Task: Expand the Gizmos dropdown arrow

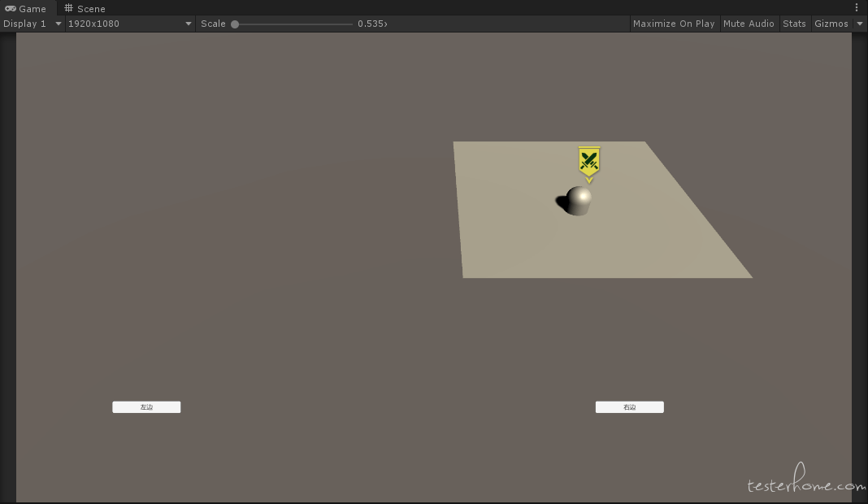Action: point(860,24)
